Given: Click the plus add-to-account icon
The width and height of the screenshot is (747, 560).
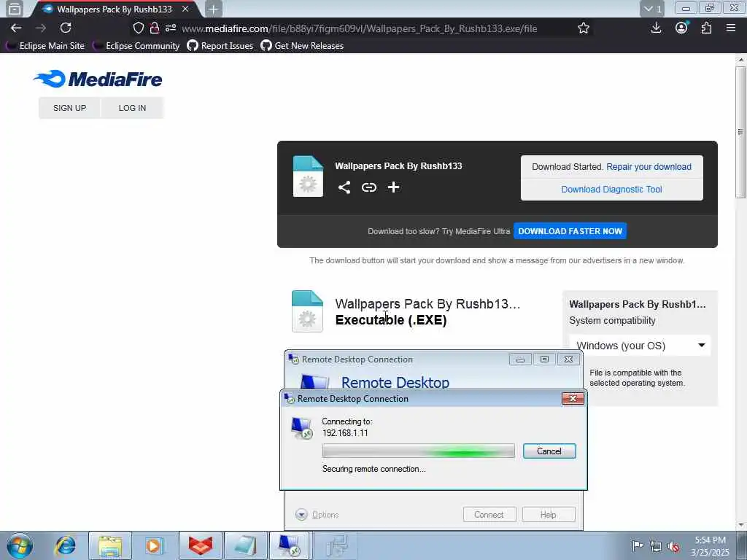Looking at the screenshot, I should 393,187.
